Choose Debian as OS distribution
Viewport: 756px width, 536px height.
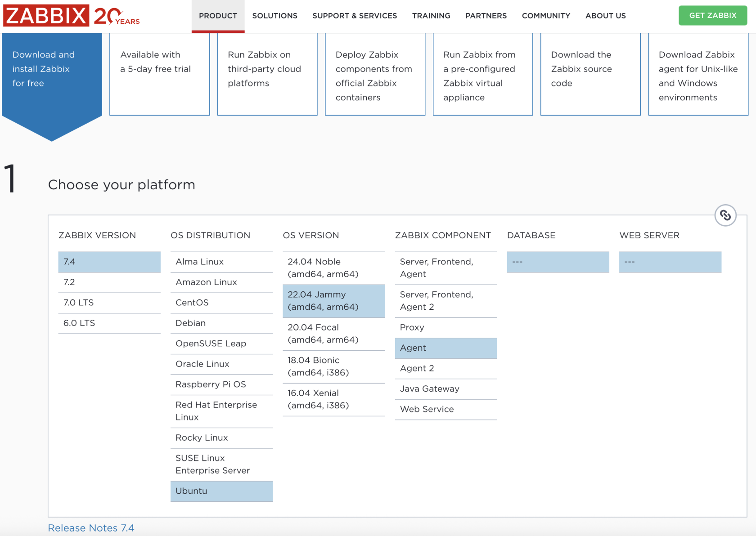[x=221, y=323]
